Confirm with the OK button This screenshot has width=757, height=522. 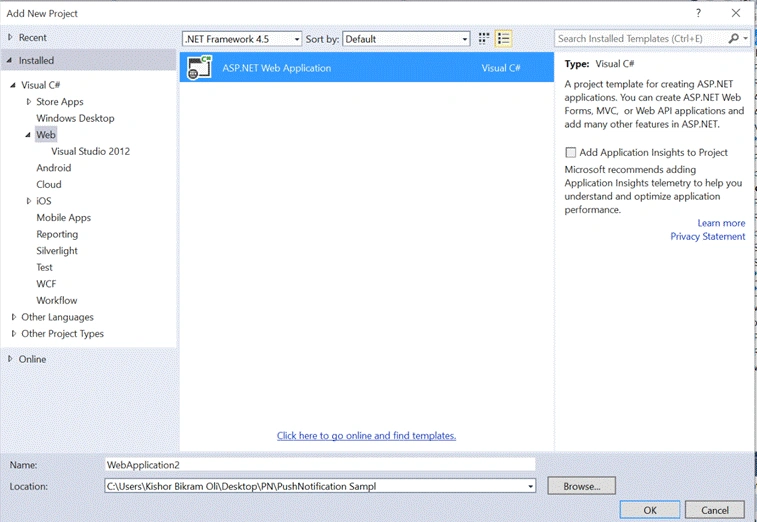tap(650, 510)
